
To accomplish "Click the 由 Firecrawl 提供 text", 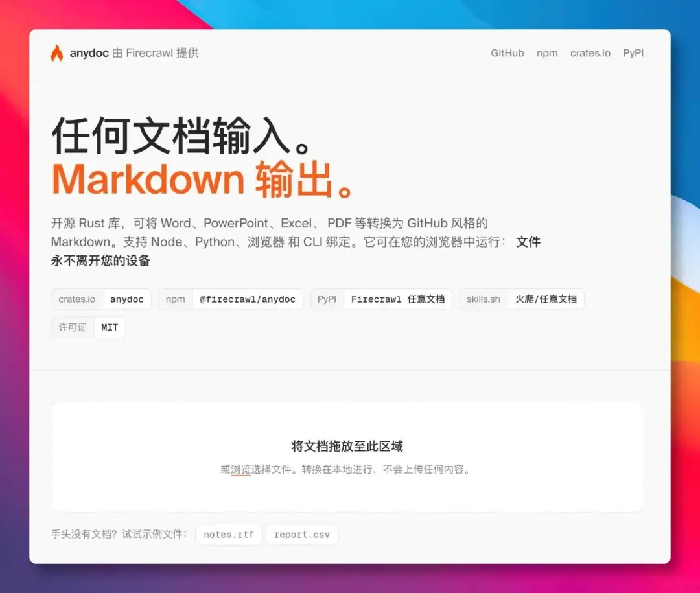I will tap(156, 53).
